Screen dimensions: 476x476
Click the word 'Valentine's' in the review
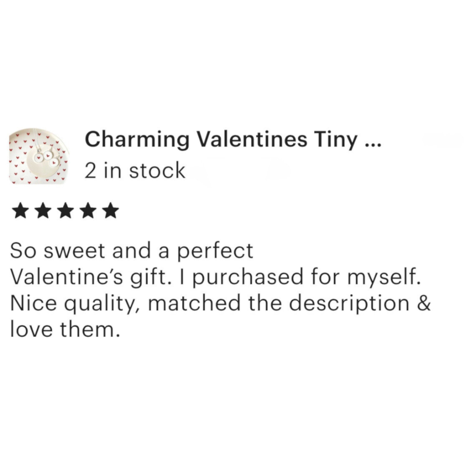click(66, 277)
